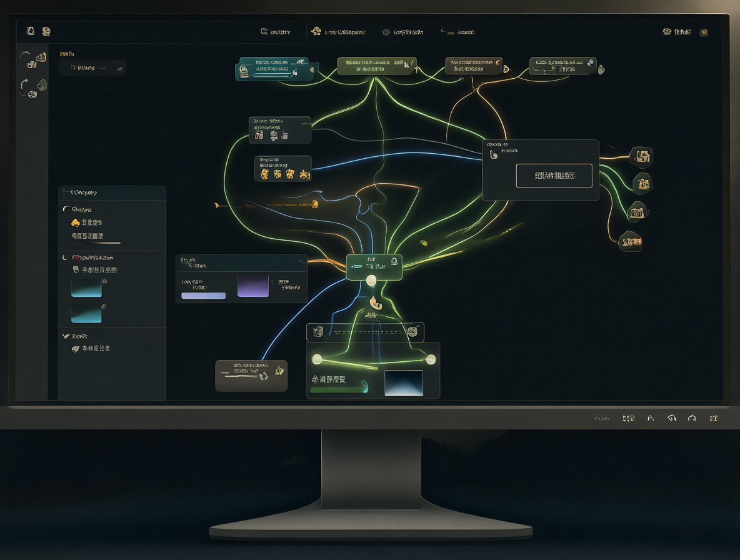Toggle the crescent marker of the first panel section
This screenshot has width=740, height=560.
click(66, 209)
